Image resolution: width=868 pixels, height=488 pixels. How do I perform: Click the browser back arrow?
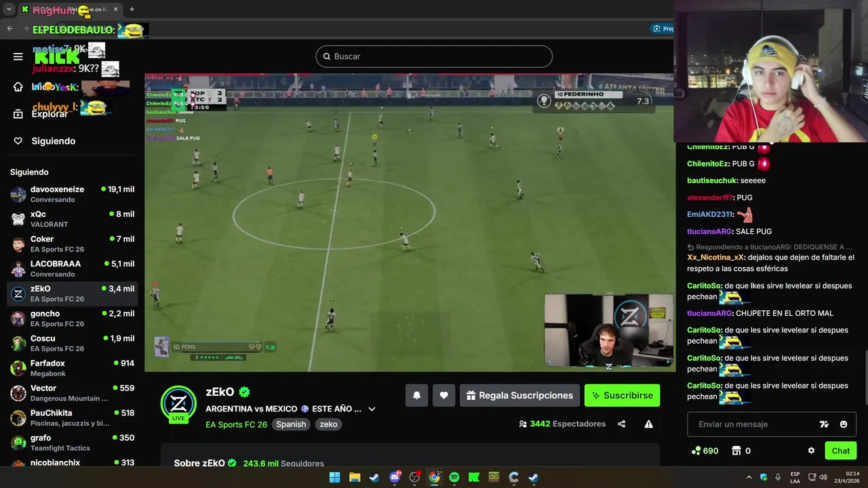10,28
